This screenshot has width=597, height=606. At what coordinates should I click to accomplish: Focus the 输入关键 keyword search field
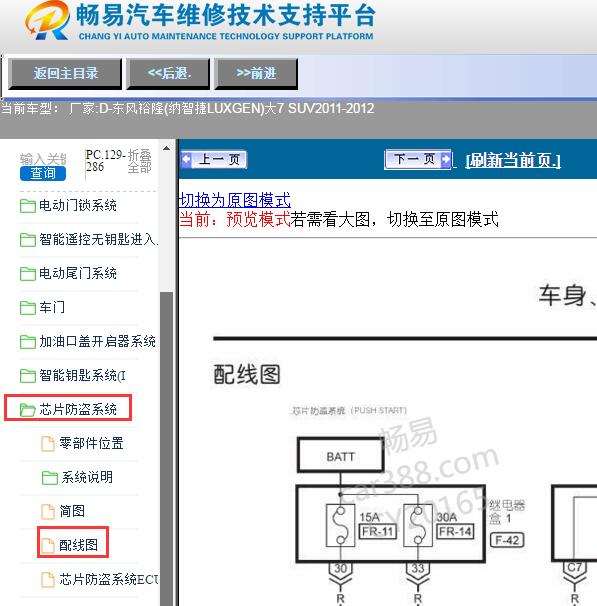43,158
